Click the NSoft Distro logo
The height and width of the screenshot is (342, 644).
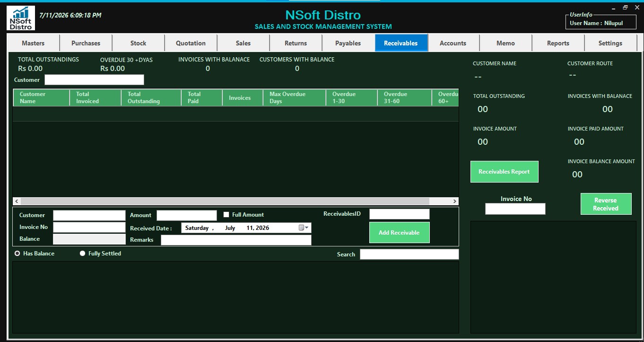[21, 18]
